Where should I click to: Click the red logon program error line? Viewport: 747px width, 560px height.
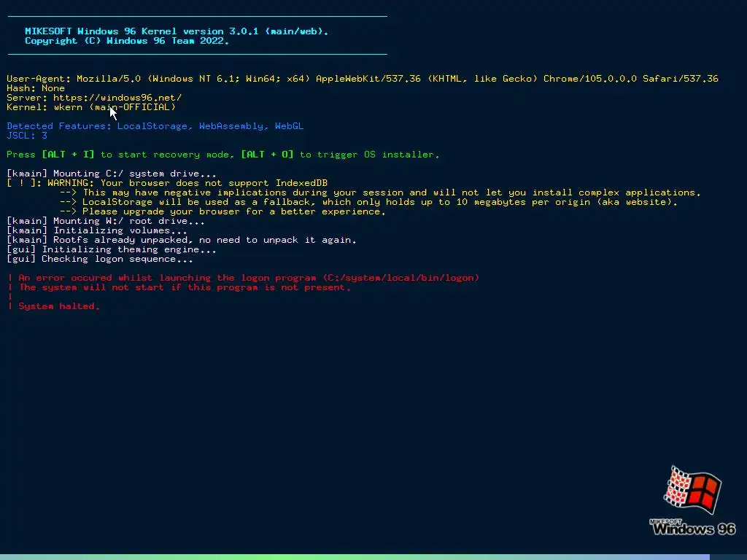click(244, 278)
